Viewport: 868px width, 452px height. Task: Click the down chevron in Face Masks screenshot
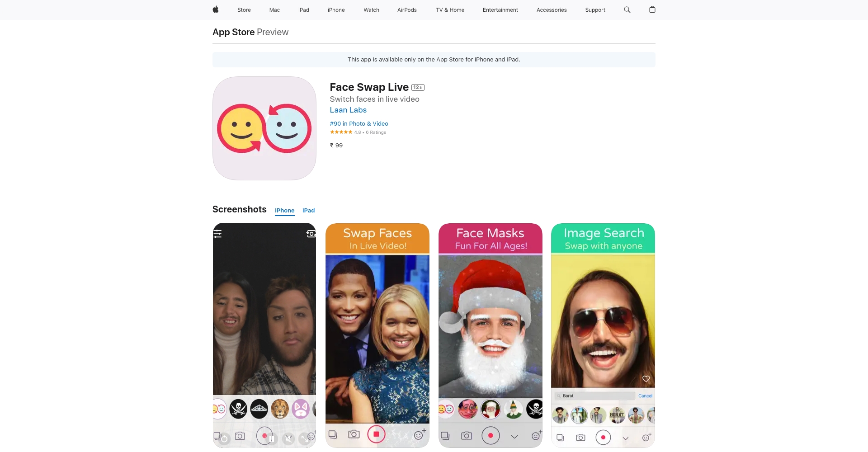click(514, 437)
